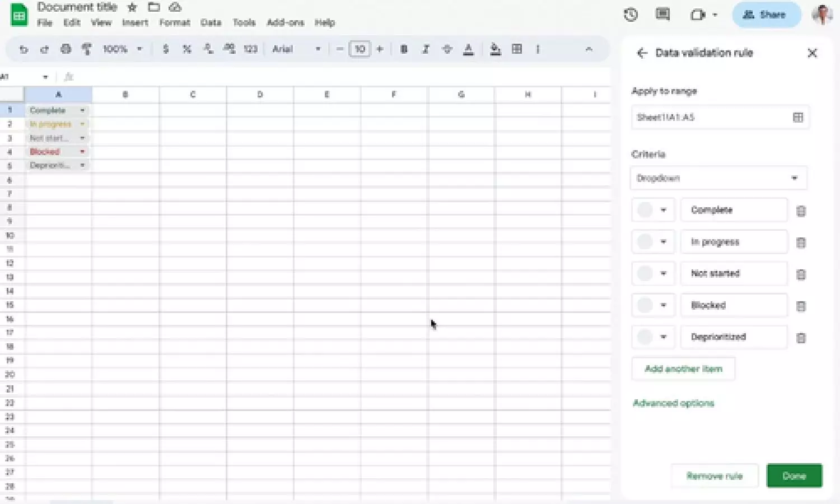This screenshot has width=840, height=504.
Task: Select the paint format tool
Action: [x=86, y=49]
